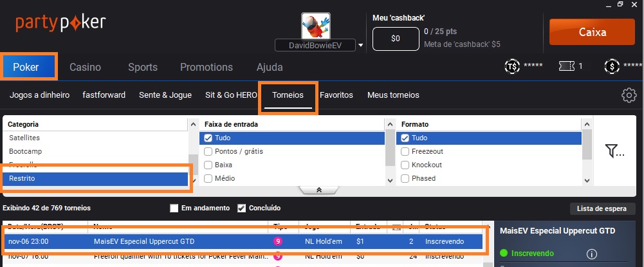Image resolution: width=644 pixels, height=267 pixels.
Task: Open the Promotions tab
Action: tap(206, 67)
